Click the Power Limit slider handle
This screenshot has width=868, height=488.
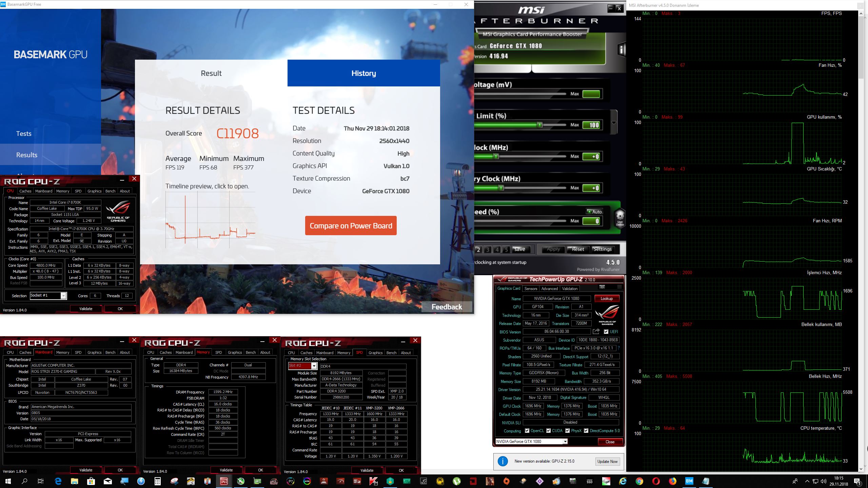click(540, 125)
